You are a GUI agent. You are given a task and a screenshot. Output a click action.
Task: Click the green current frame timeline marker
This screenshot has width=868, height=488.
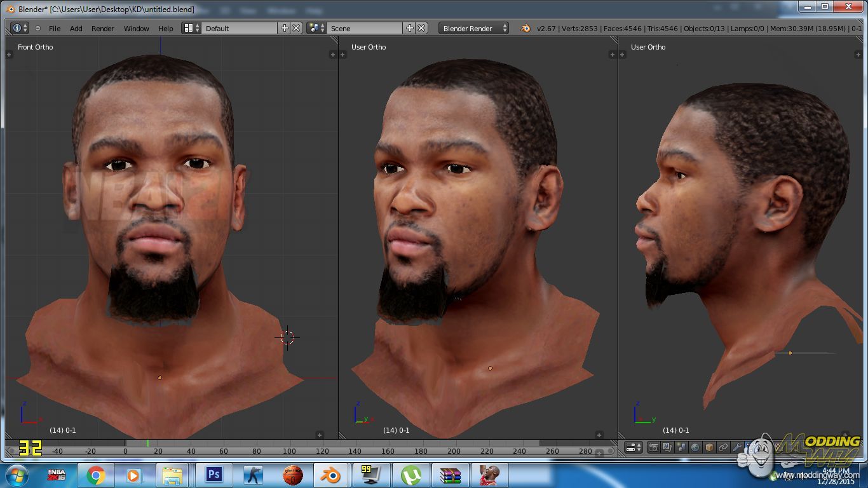tap(147, 443)
